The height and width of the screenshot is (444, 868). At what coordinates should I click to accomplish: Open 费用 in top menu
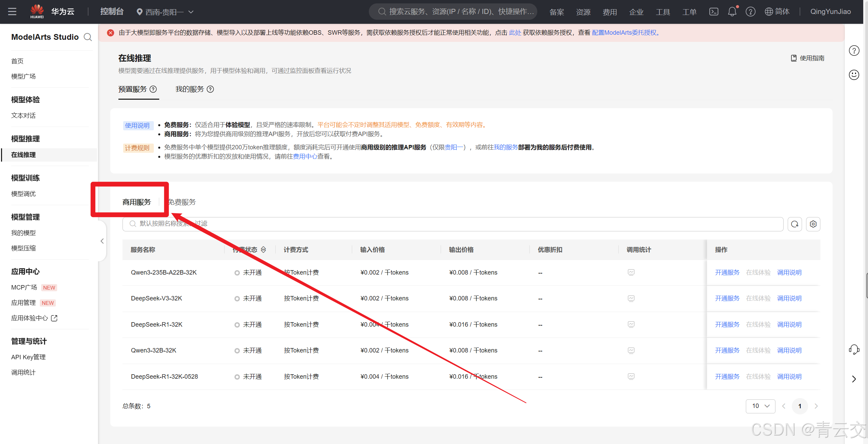(x=610, y=12)
